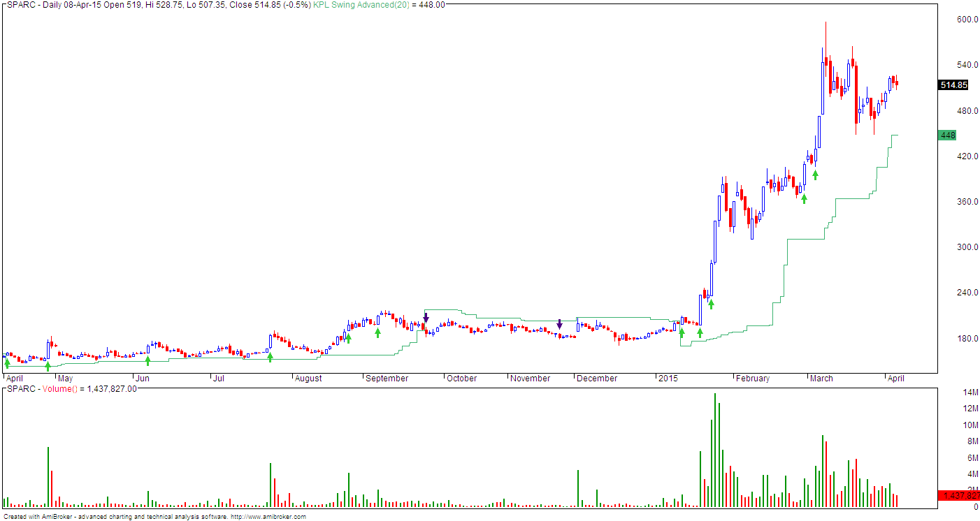Click the 10M volume axis label

tap(970, 425)
